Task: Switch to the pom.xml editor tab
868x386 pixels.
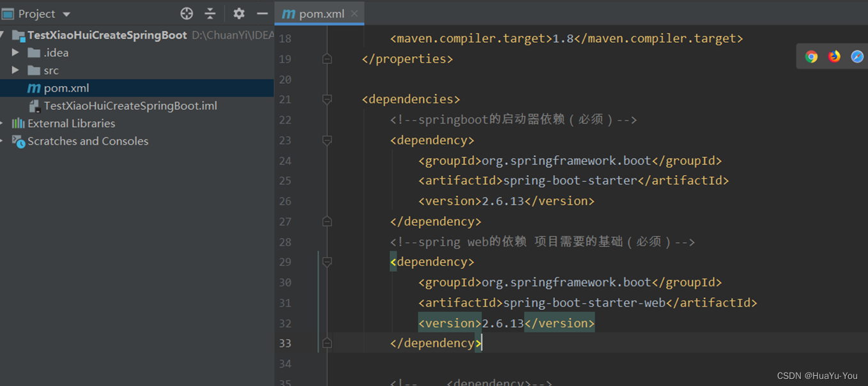Action: point(318,13)
